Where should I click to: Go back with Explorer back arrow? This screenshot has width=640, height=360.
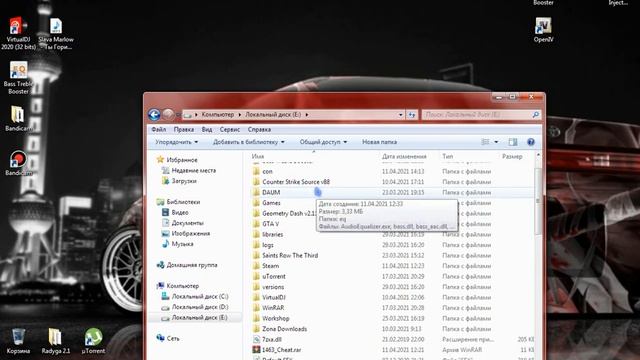(x=154, y=115)
